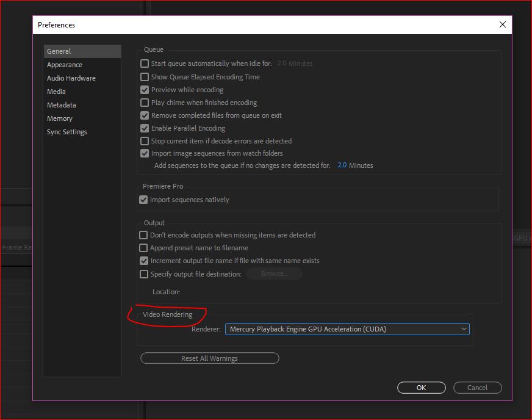Open the Metadata preferences category

tap(62, 105)
